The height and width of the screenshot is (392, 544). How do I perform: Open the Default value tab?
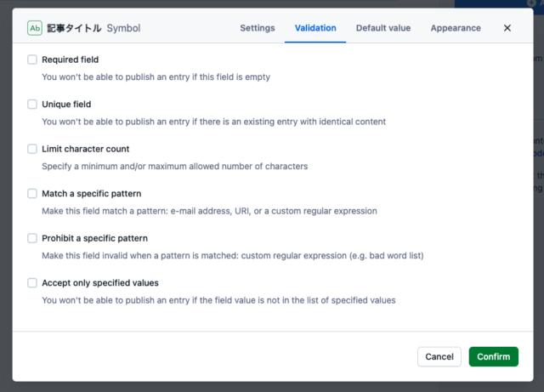coord(382,28)
